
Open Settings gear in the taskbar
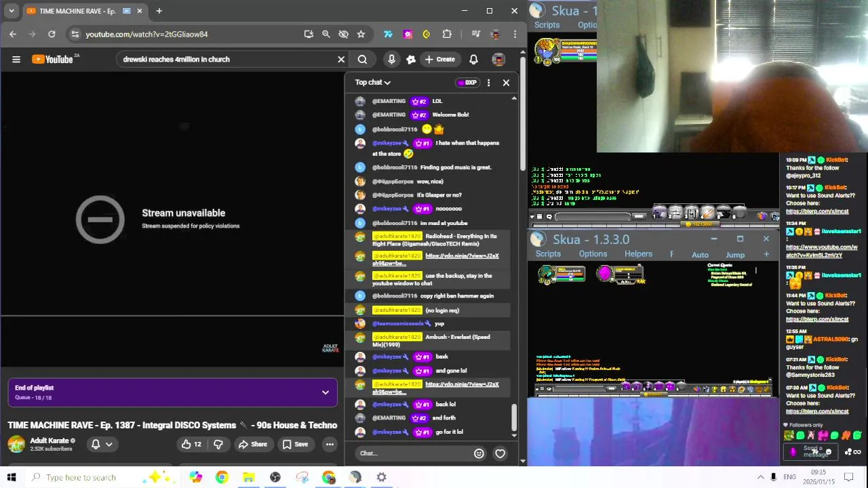pyautogui.click(x=382, y=477)
